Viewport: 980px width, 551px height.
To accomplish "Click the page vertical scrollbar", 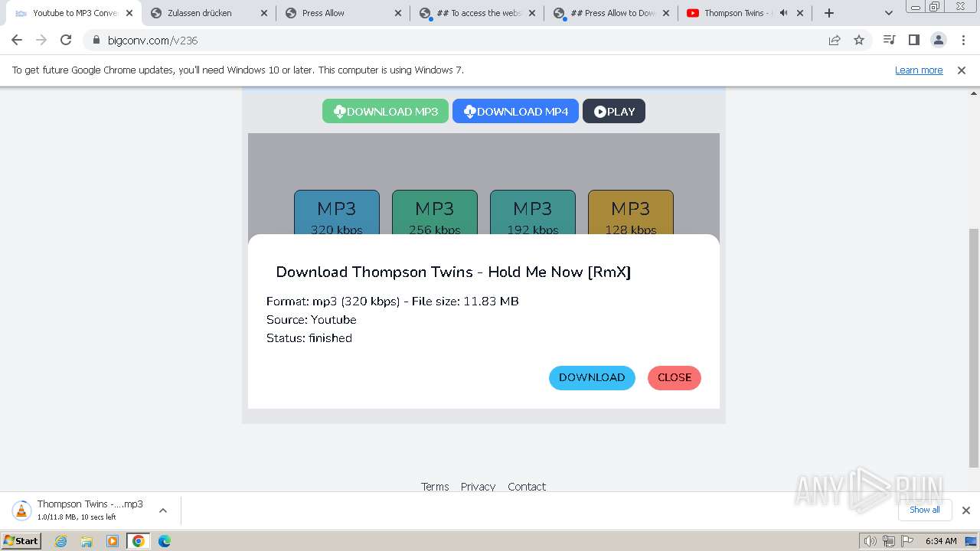I will pyautogui.click(x=974, y=348).
